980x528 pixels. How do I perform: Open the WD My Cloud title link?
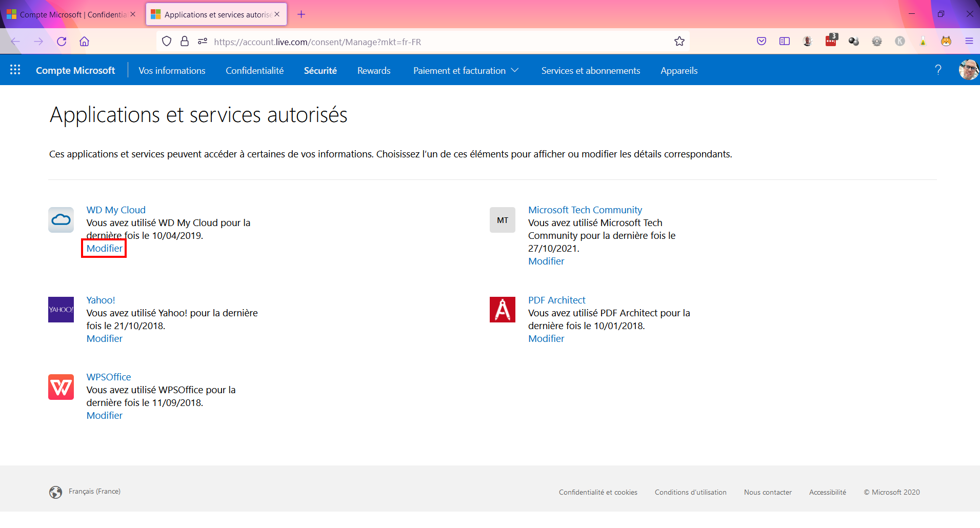(116, 210)
